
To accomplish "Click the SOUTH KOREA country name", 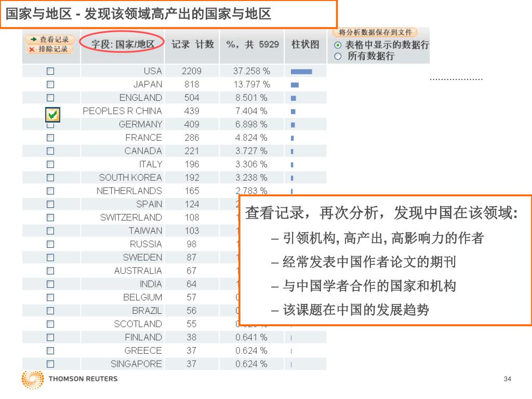I will point(130,178).
